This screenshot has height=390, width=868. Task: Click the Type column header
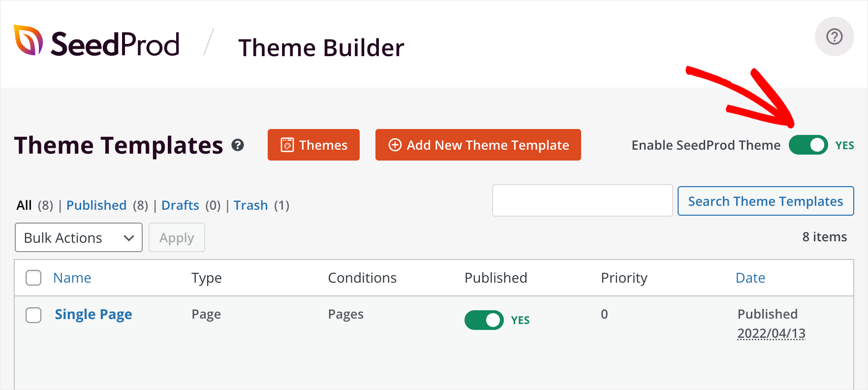coord(207,278)
